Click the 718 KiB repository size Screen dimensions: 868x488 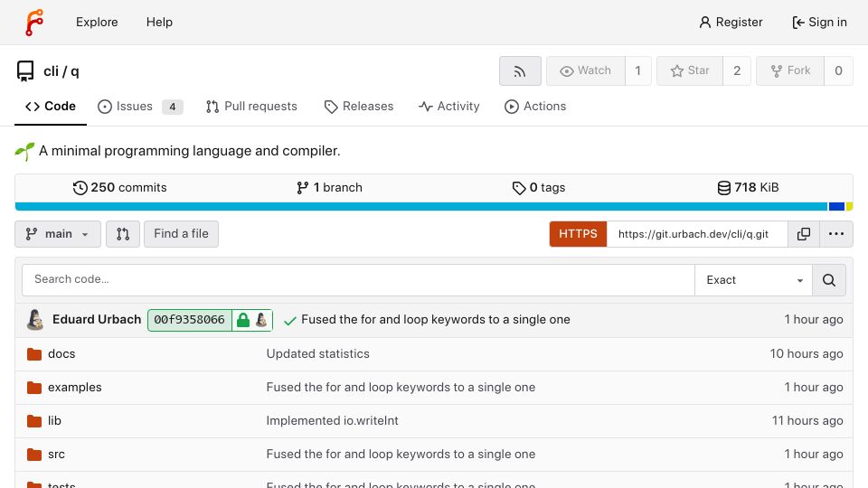coord(748,188)
